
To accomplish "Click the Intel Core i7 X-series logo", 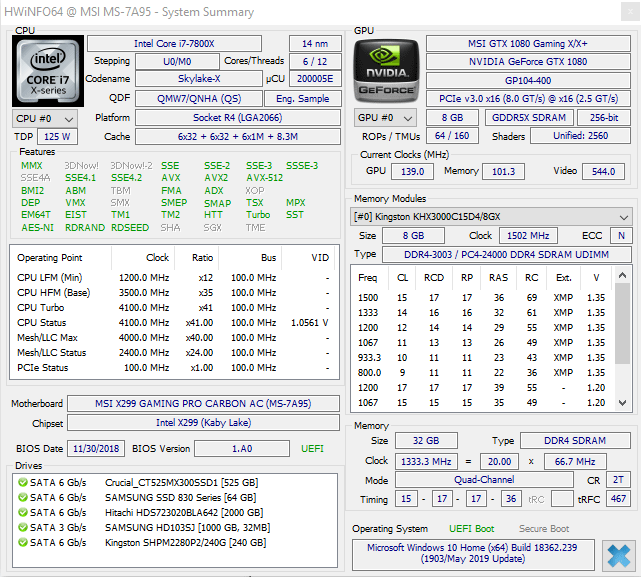I will click(48, 71).
